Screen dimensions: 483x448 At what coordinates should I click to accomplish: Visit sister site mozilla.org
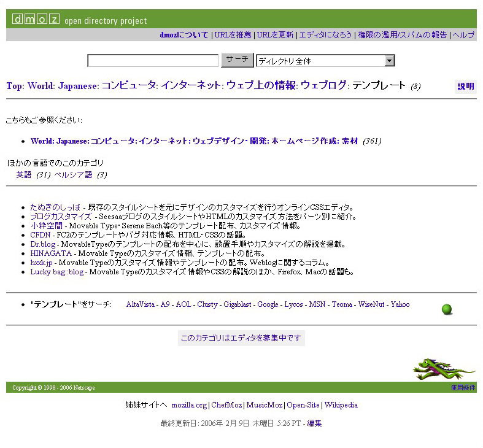click(189, 405)
